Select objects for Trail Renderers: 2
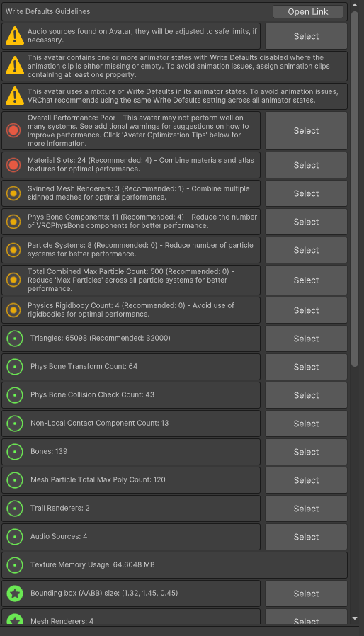 click(306, 509)
